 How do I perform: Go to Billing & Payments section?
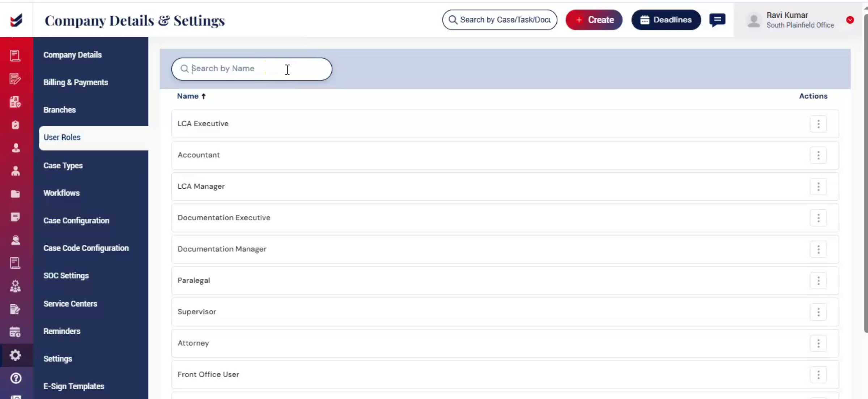click(76, 82)
